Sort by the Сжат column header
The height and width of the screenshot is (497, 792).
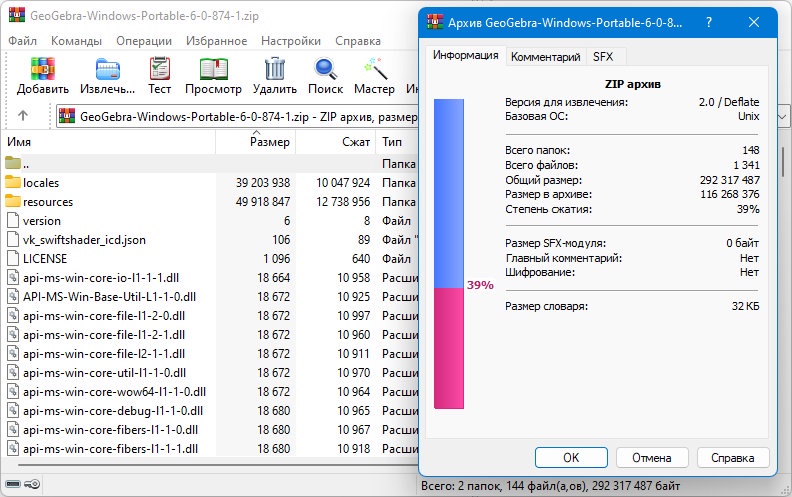(x=335, y=142)
